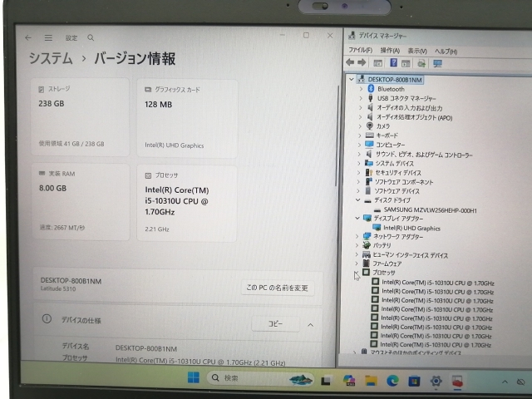Screen dimensions: 532x399
Task: Expand the ネットワーク アダプター category
Action: (357, 236)
